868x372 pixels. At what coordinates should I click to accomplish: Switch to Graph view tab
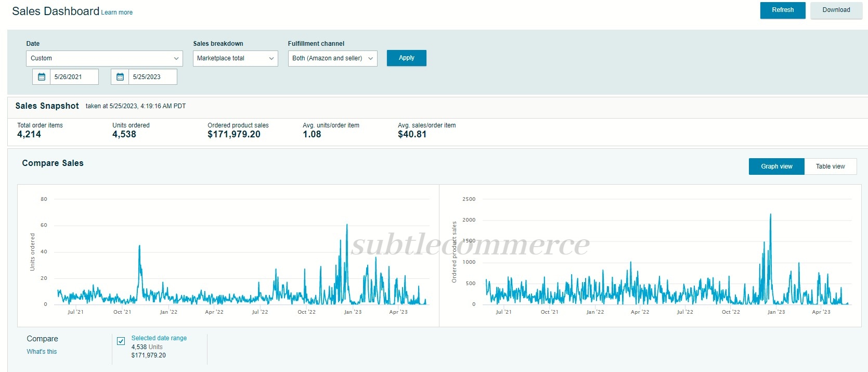pos(776,166)
